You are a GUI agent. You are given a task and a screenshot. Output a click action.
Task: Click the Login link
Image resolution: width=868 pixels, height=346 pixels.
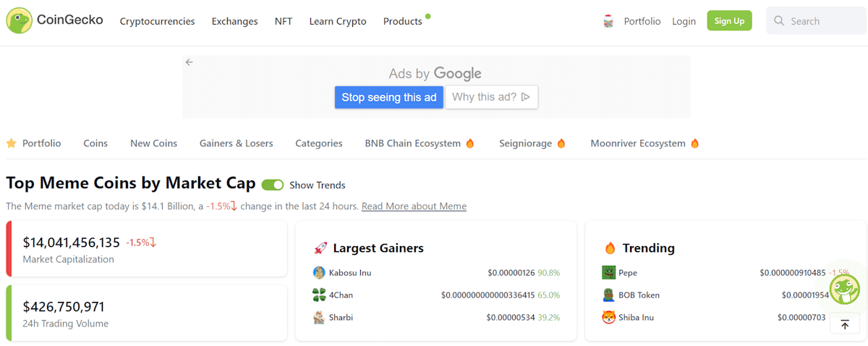[x=684, y=21]
